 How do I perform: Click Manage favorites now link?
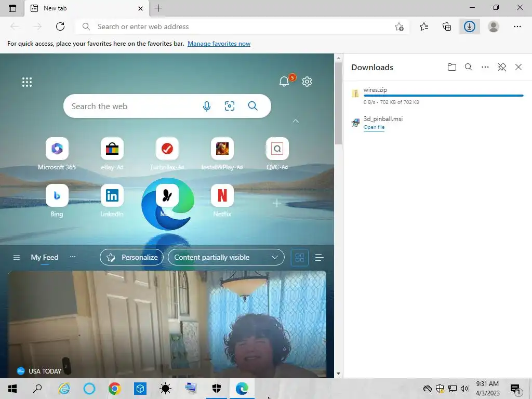click(219, 44)
